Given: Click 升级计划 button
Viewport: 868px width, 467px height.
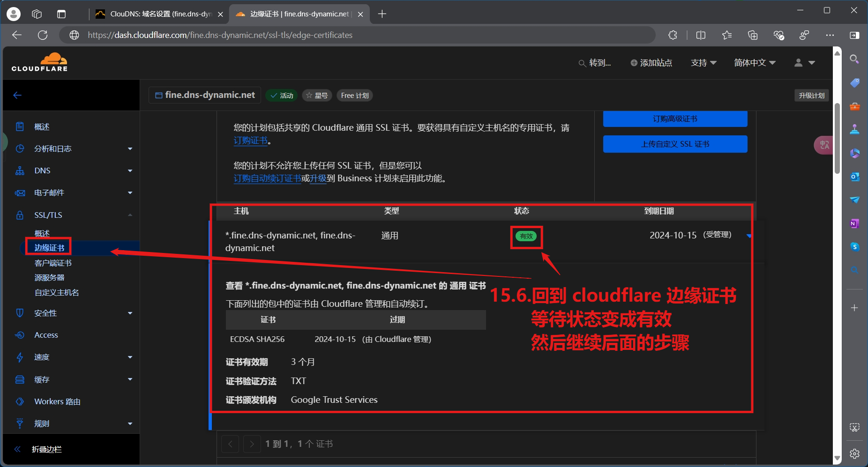Looking at the screenshot, I should (812, 95).
